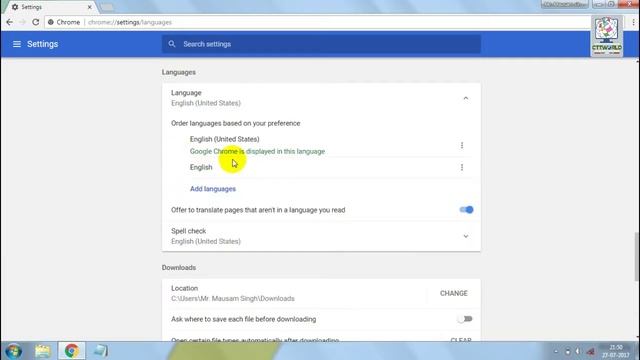Click the Settings page title
The height and width of the screenshot is (360, 640).
pos(42,44)
